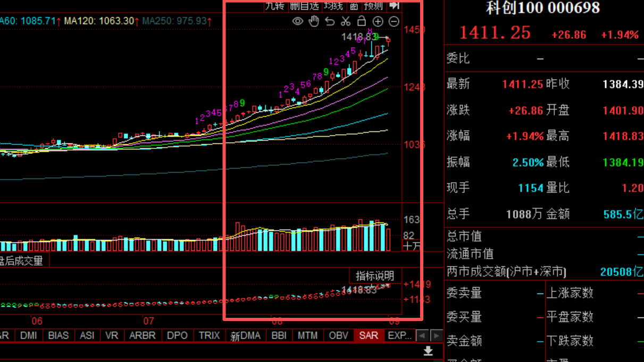Image resolution: width=644 pixels, height=362 pixels.
Task: Click the +1.94% change in header
Action: pyautogui.click(x=620, y=35)
